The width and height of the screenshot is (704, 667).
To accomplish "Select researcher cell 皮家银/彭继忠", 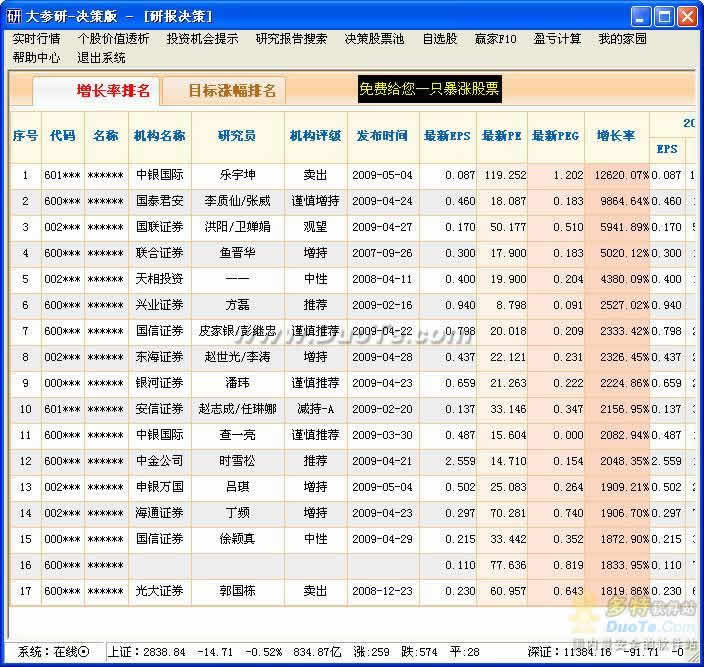I will [x=238, y=331].
